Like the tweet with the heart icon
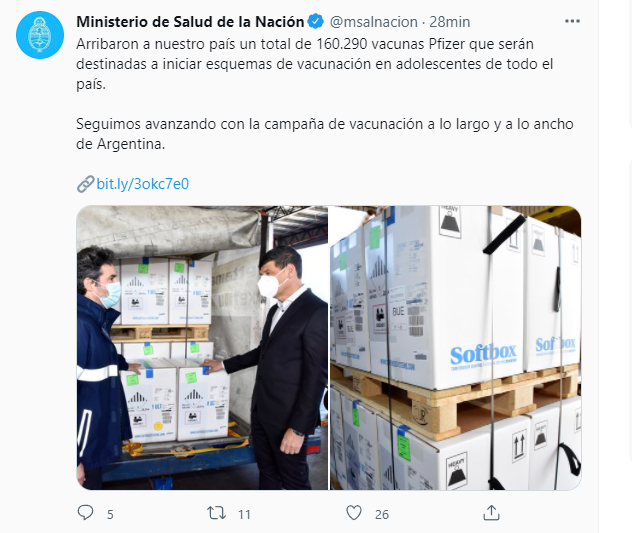The width and height of the screenshot is (632, 533). (x=354, y=513)
